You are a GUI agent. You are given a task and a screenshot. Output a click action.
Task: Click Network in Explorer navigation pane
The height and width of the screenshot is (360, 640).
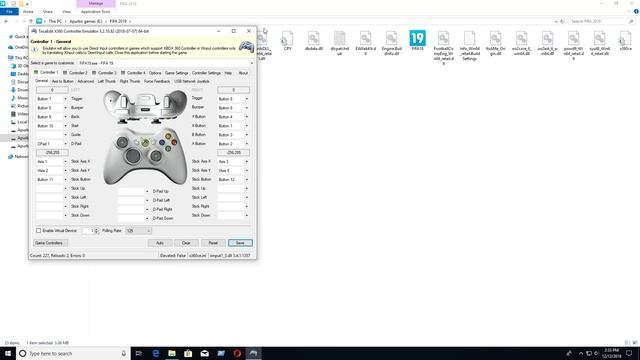(x=19, y=157)
